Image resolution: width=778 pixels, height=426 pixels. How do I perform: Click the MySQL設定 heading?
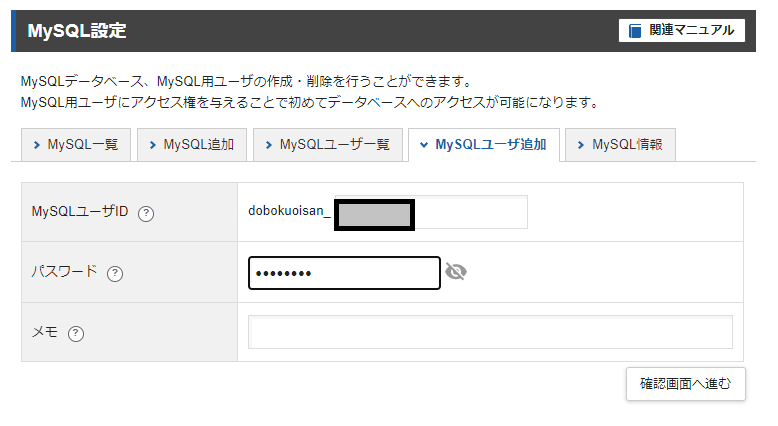77,31
